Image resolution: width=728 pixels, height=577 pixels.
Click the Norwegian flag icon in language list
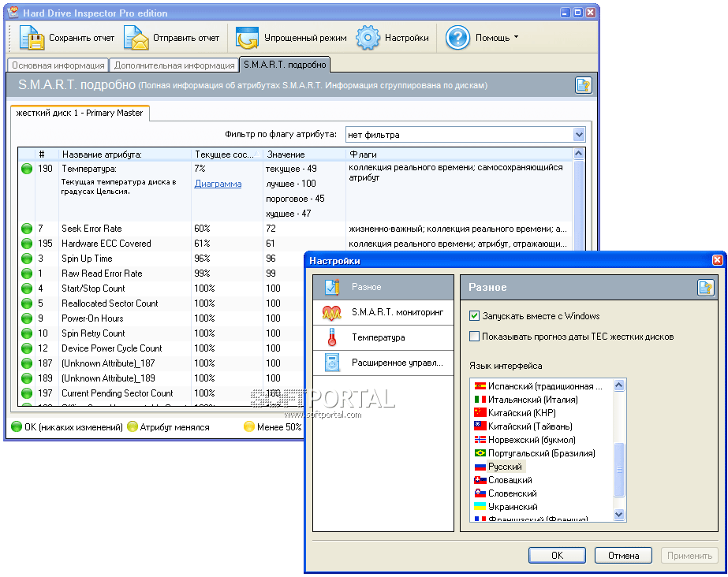480,439
